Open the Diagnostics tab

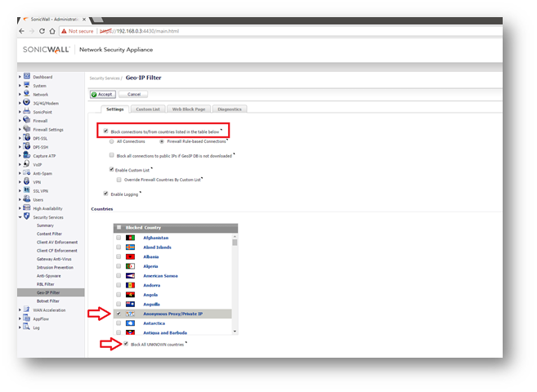[x=230, y=109]
